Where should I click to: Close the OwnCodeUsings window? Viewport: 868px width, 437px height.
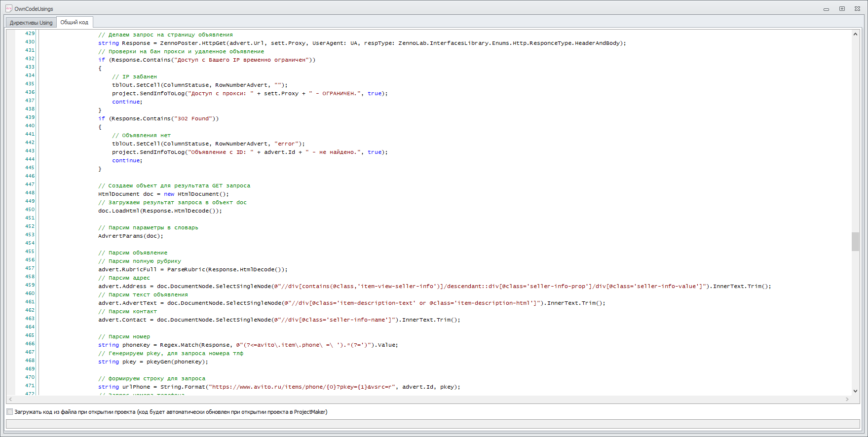857,9
